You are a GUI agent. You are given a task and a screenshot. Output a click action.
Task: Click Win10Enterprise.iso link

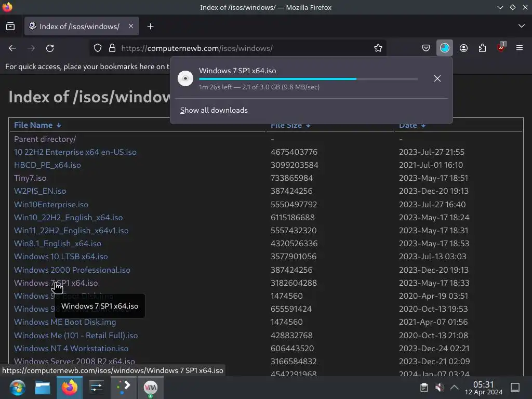51,205
